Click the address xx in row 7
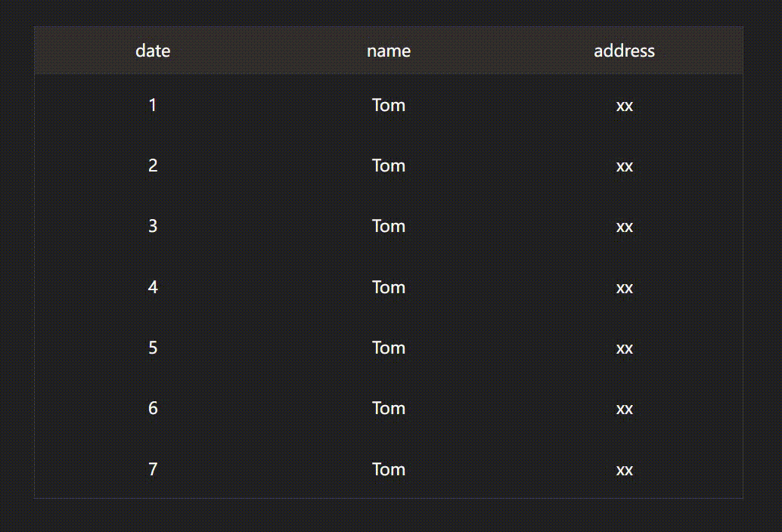 [x=624, y=469]
